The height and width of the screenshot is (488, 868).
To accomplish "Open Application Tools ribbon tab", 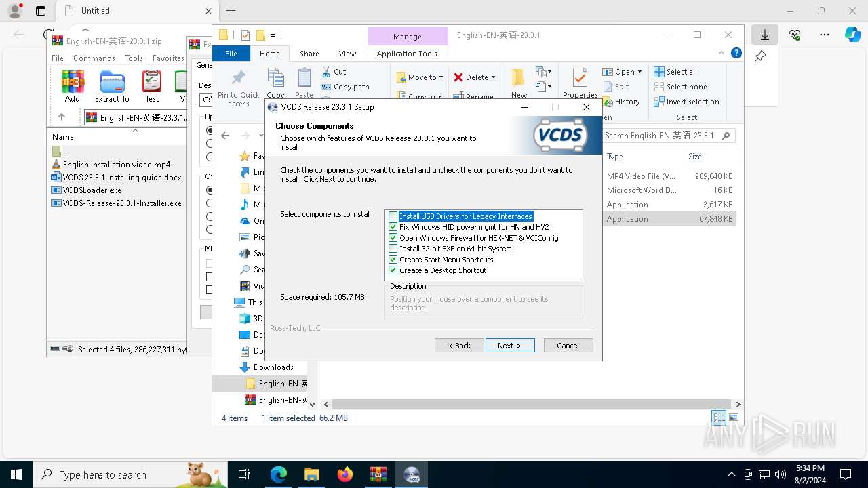I will (407, 54).
